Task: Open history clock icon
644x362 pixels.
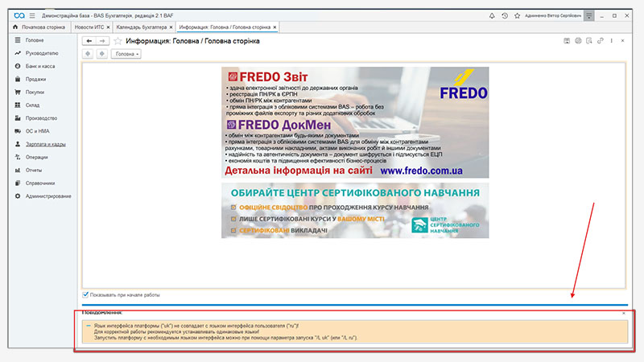Action: 505,15
